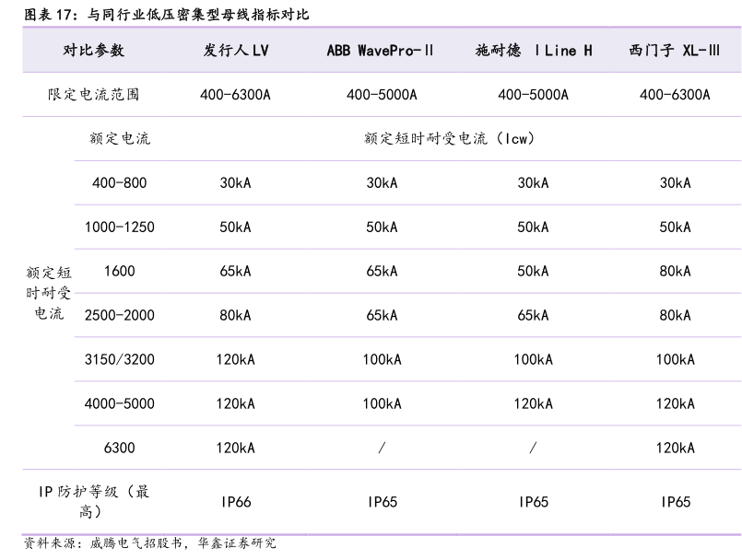The image size is (742, 560).
Task: Click ABB value '65kA' in 2500-2000 row
Action: click(x=382, y=315)
